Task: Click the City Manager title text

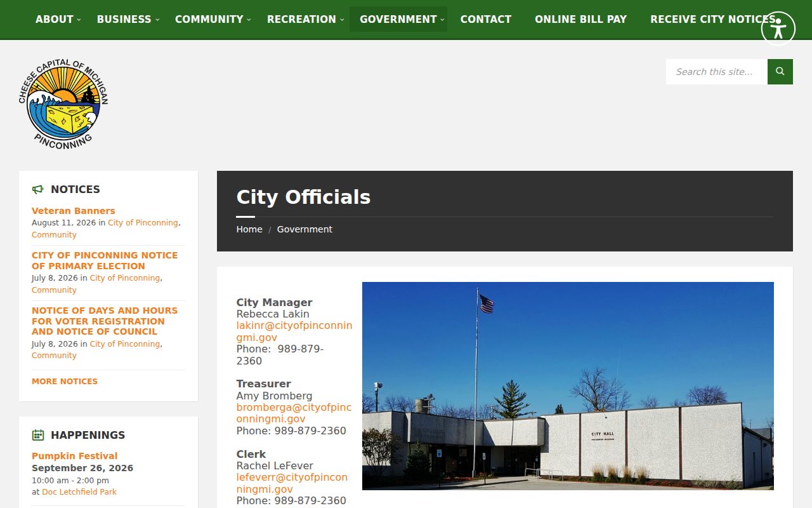Action: click(274, 302)
